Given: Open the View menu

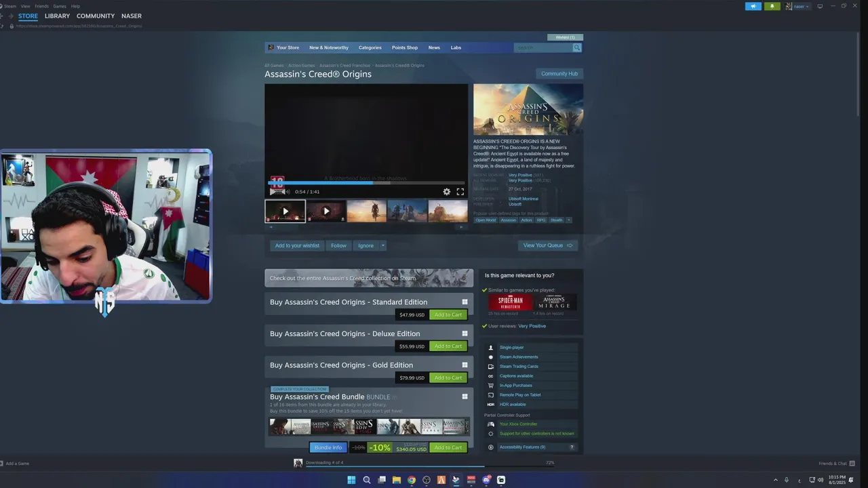Looking at the screenshot, I should pyautogui.click(x=25, y=6).
